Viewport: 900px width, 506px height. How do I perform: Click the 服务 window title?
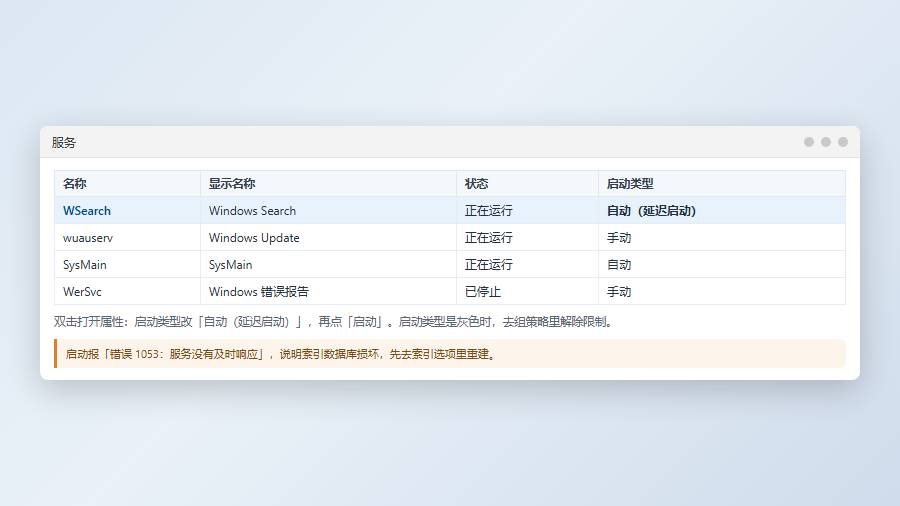click(64, 142)
